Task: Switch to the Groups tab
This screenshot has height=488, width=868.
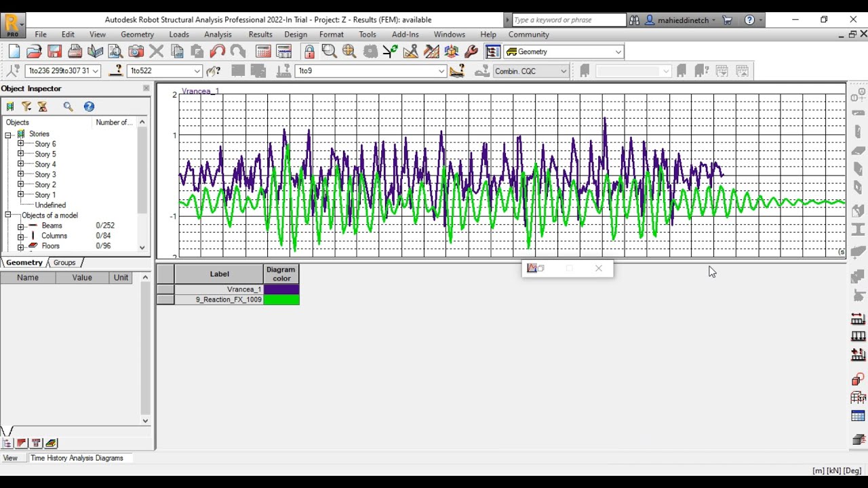Action: click(x=64, y=263)
